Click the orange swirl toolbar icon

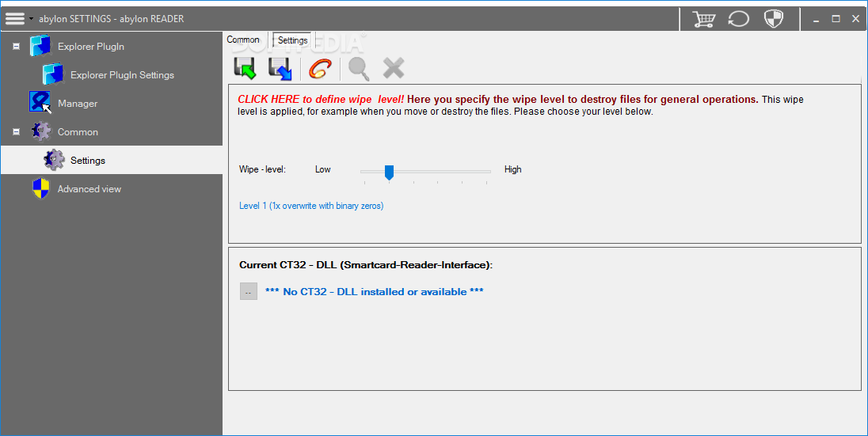point(320,69)
